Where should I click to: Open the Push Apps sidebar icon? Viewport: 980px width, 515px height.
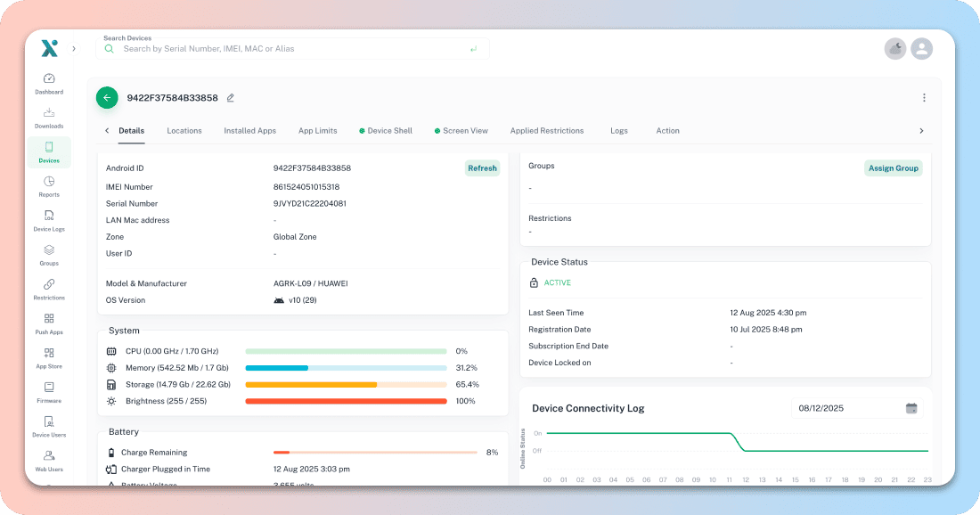(x=49, y=319)
